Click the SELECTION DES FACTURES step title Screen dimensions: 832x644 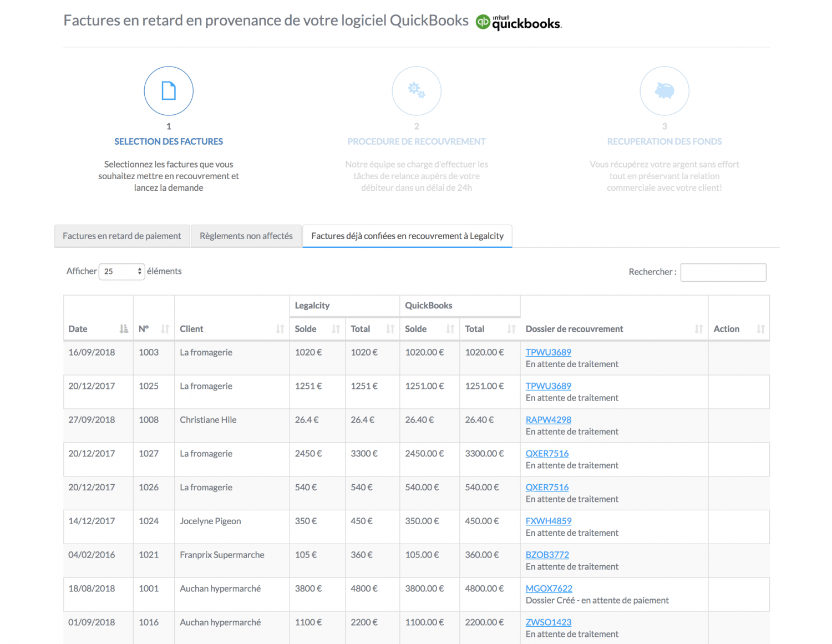(x=169, y=141)
